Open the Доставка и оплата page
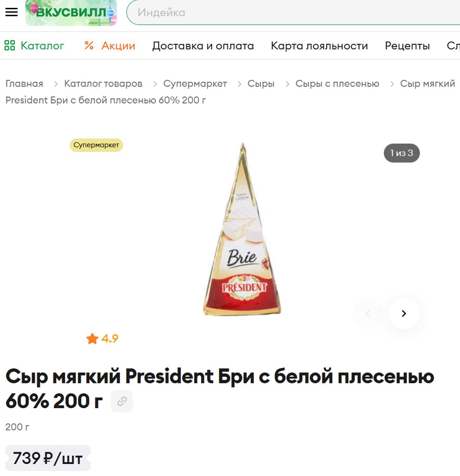The width and height of the screenshot is (460, 476). click(203, 46)
